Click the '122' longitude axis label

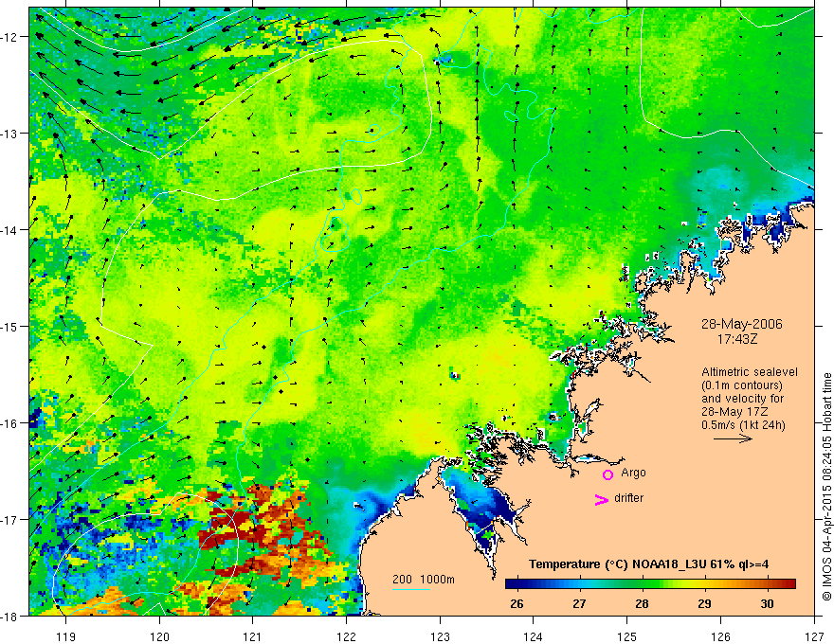tap(346, 636)
